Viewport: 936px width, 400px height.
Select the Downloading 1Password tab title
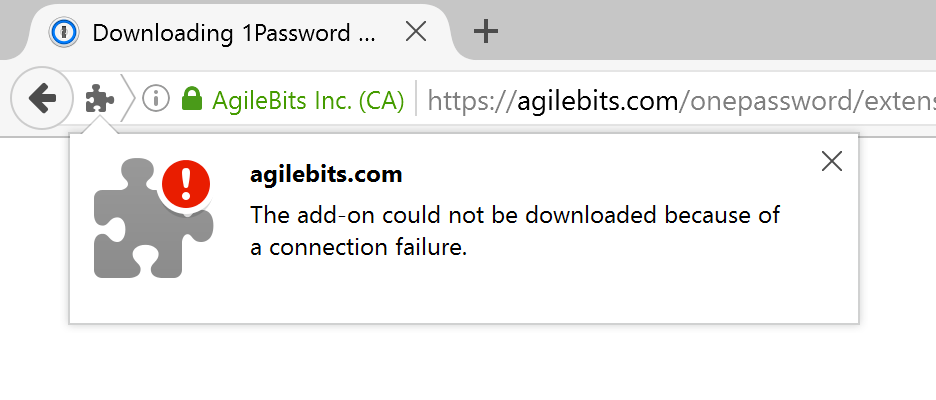[x=234, y=33]
